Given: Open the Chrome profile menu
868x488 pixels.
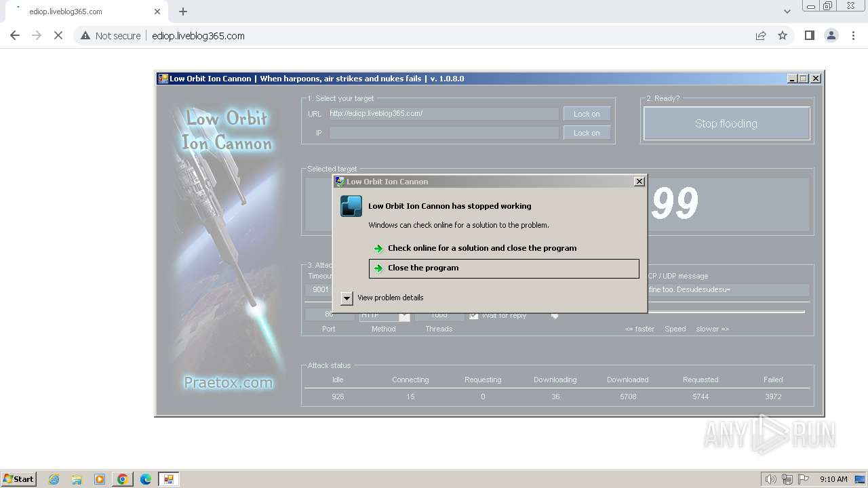Looking at the screenshot, I should coord(831,35).
